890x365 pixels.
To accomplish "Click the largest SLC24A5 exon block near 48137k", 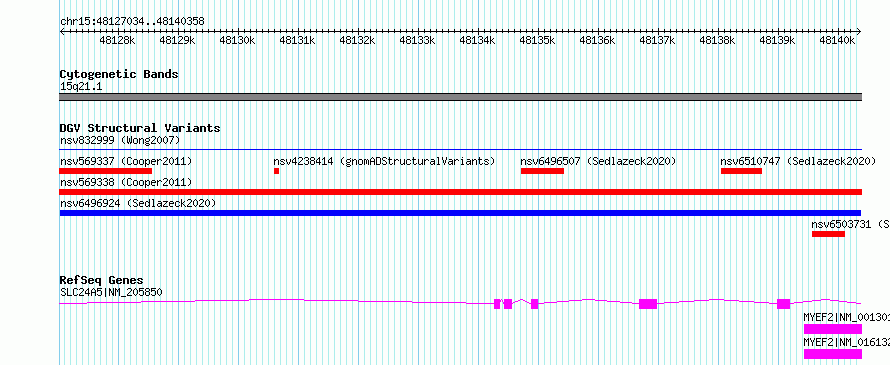I will (648, 304).
